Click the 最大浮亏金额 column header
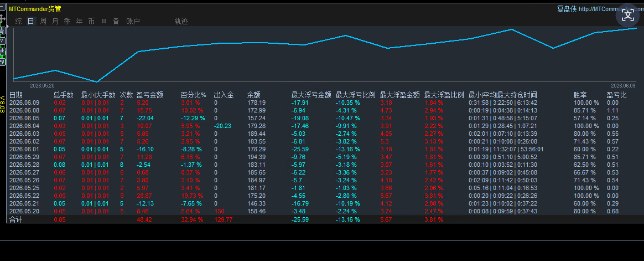The height and width of the screenshot is (261, 644). point(311,95)
